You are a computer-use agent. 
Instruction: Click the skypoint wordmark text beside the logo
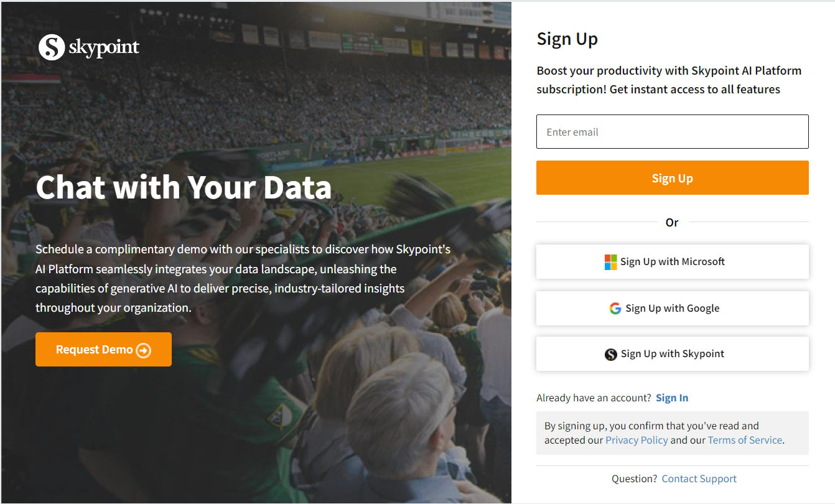[x=104, y=47]
